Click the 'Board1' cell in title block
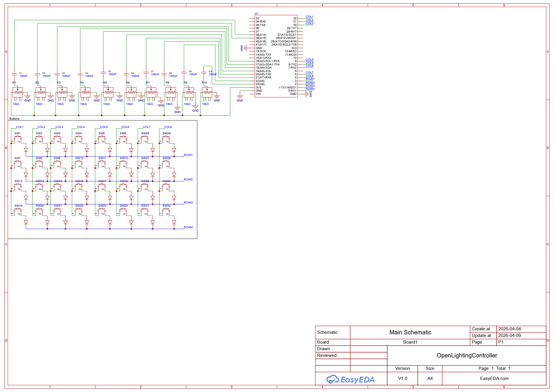This screenshot has height=392, width=554. (x=410, y=342)
